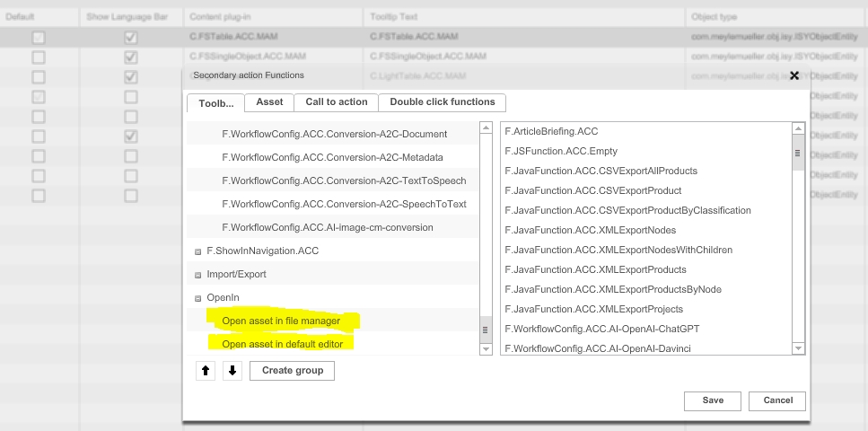
Task: Close the Secondary action Functions dialog
Action: (794, 76)
